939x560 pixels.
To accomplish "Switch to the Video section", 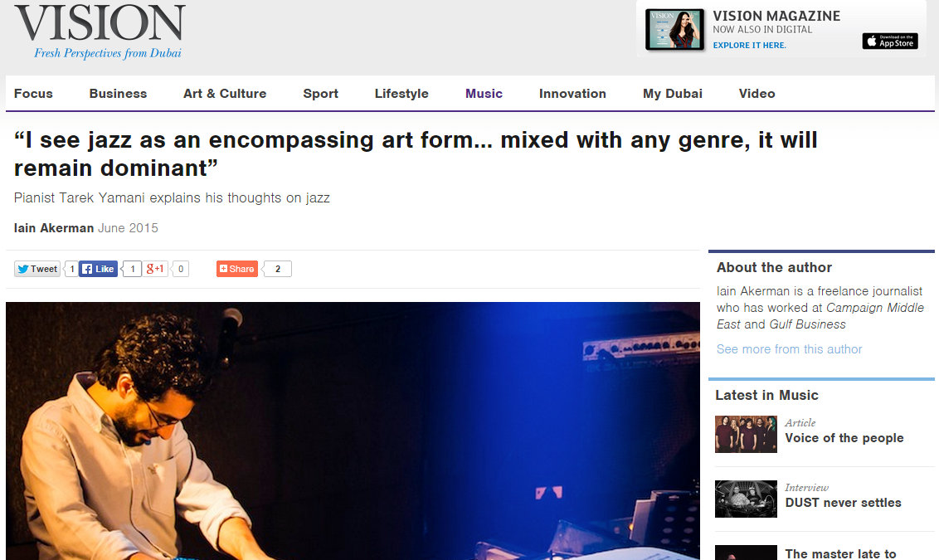I will (x=757, y=94).
